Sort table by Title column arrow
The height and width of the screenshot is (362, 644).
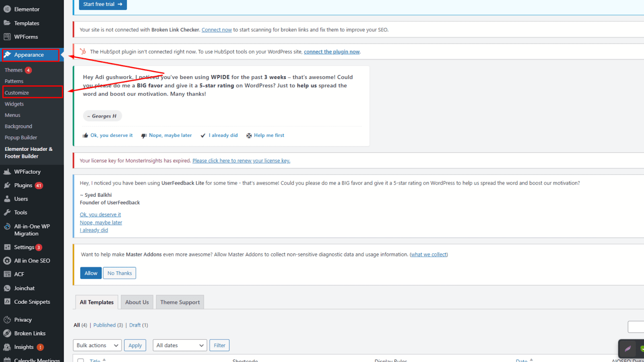[104, 360]
